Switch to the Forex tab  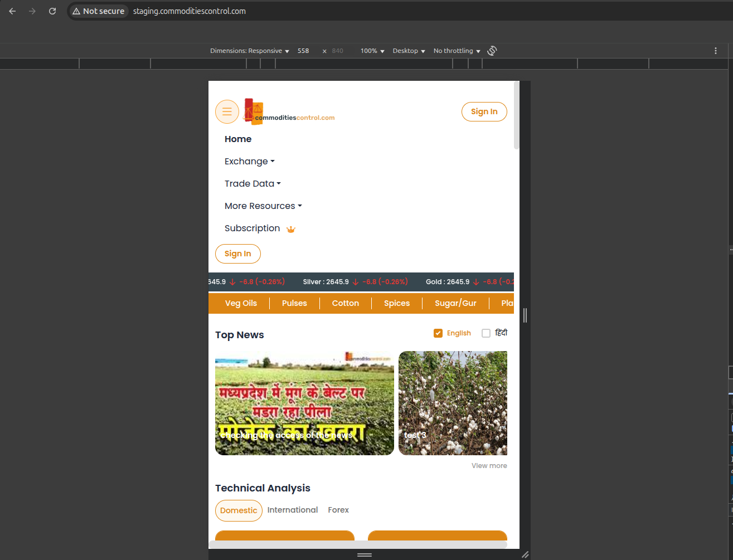tap(338, 510)
